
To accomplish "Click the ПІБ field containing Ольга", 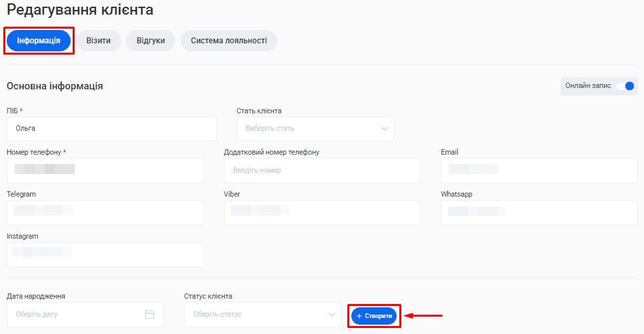I will (x=111, y=129).
